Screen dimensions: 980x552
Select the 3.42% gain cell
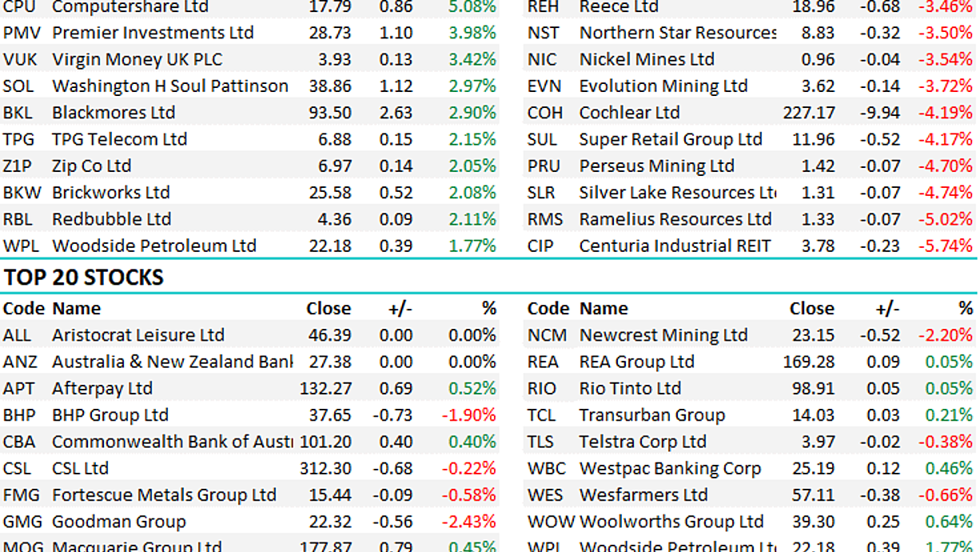472,59
